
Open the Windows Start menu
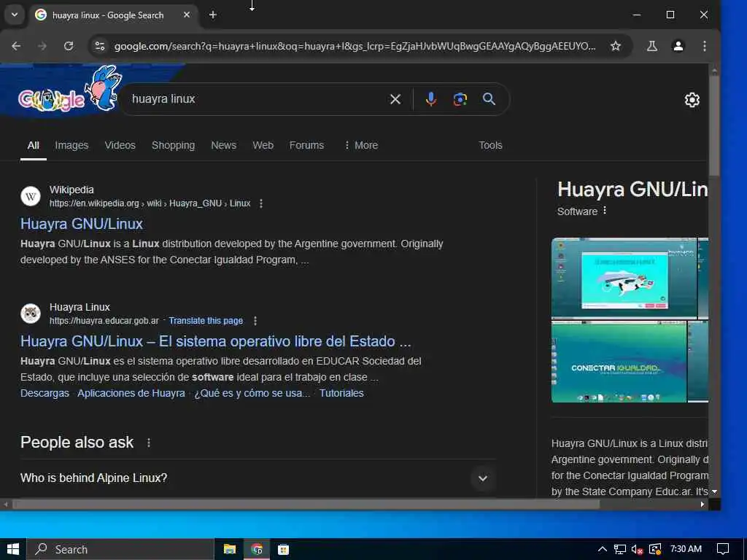(x=13, y=549)
